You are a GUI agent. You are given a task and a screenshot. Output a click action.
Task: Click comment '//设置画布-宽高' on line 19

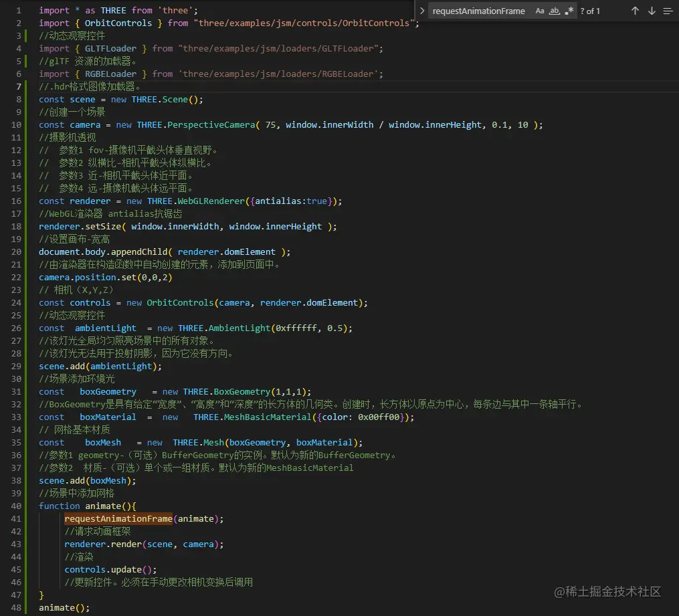coord(74,239)
